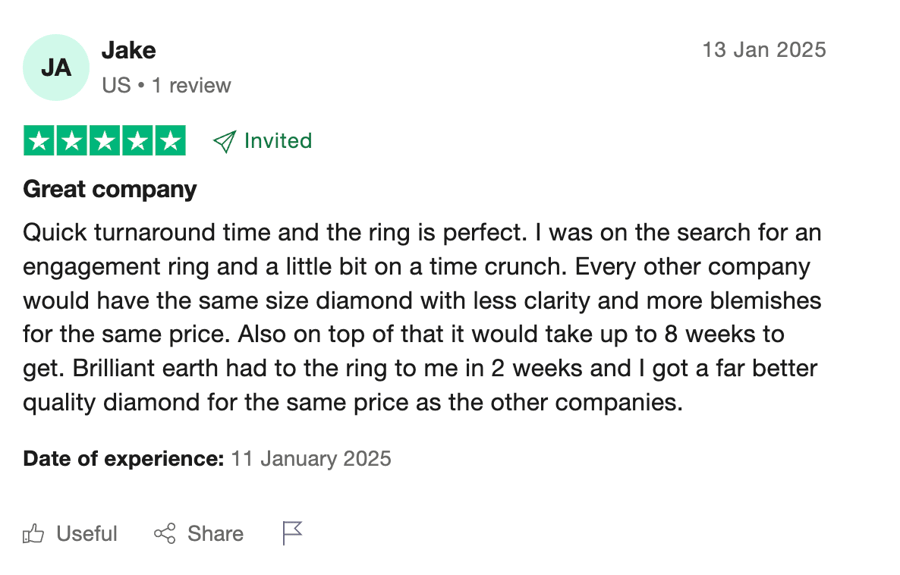Click the first green rating star
The image size is (900, 575).
[x=39, y=141]
